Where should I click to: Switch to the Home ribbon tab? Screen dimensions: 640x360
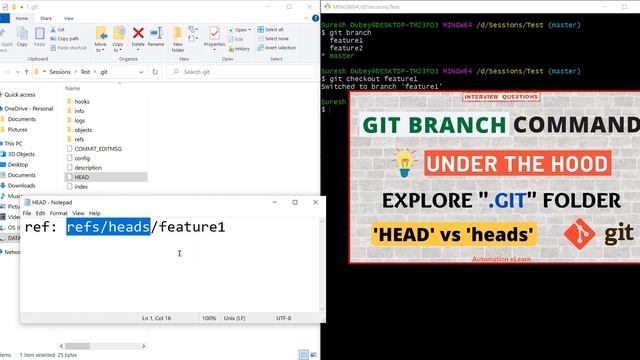coord(22,18)
